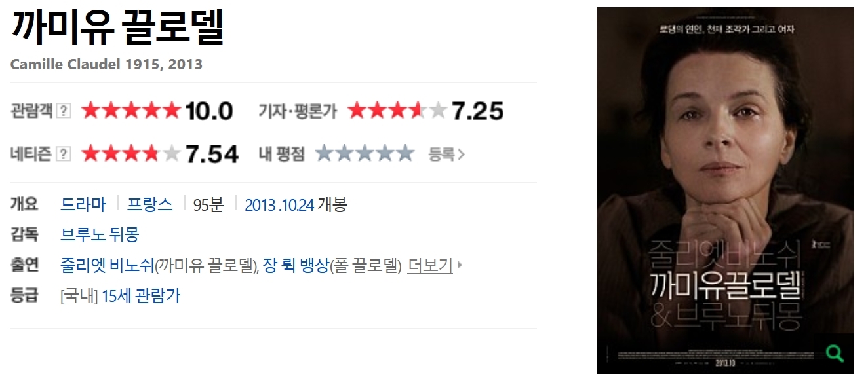The height and width of the screenshot is (385, 868).
Task: Open actress 줄리엣 비노쉬 page
Action: coord(107,266)
